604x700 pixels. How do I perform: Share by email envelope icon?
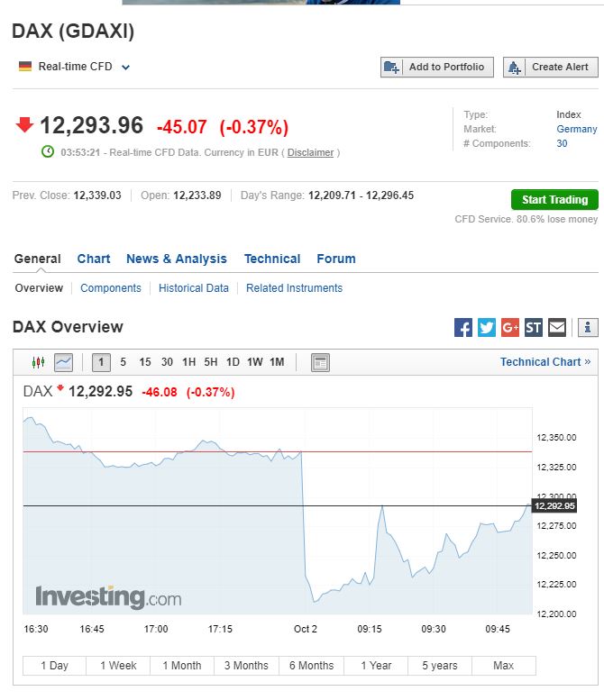coord(557,327)
